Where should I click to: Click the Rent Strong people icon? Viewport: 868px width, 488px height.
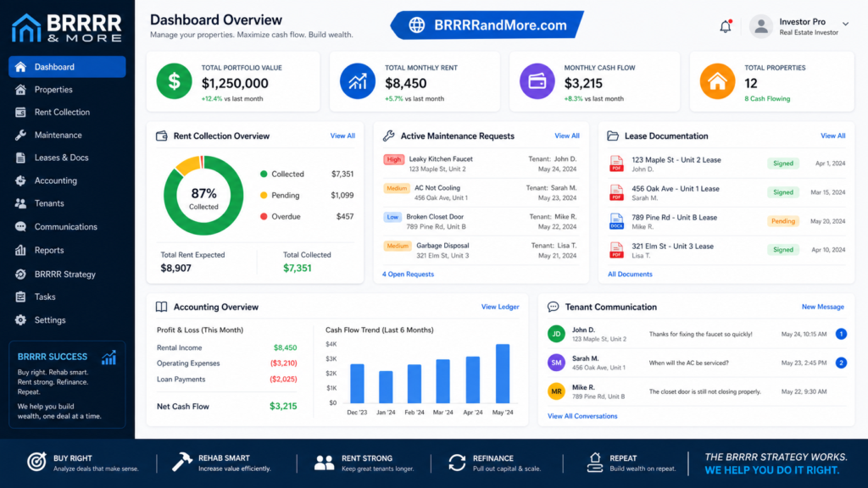(324, 463)
